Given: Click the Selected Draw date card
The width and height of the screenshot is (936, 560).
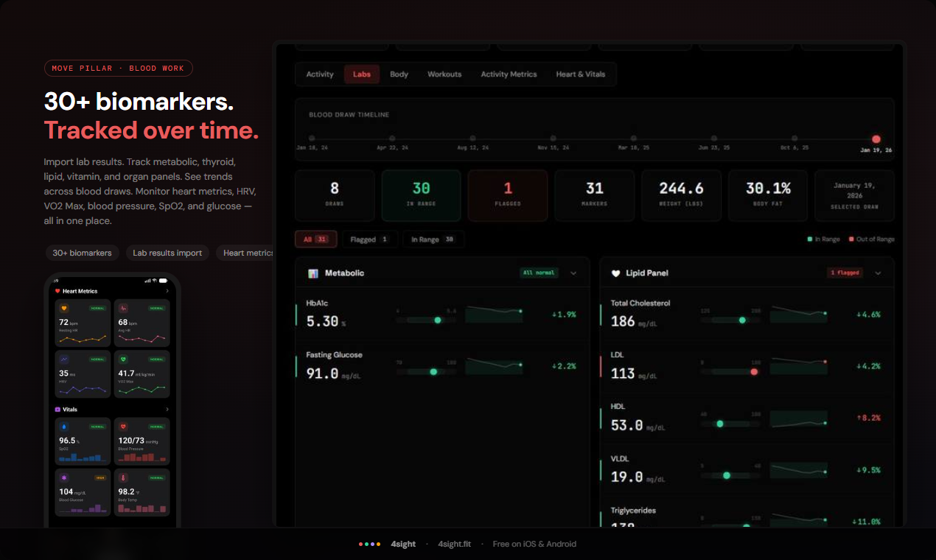Looking at the screenshot, I should 854,195.
